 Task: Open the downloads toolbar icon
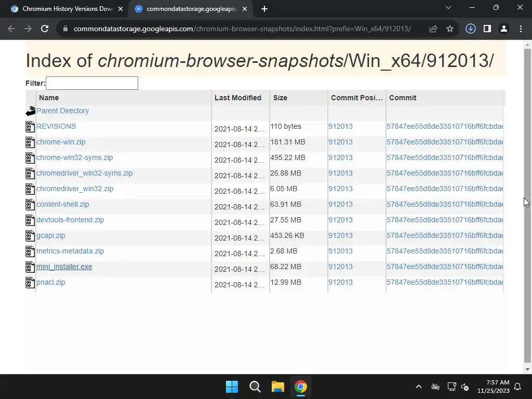pos(470,29)
